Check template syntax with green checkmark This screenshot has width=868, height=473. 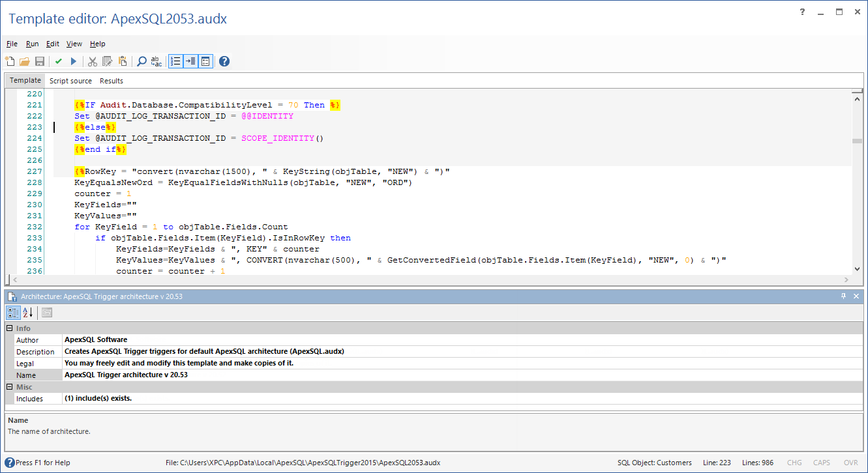point(59,61)
